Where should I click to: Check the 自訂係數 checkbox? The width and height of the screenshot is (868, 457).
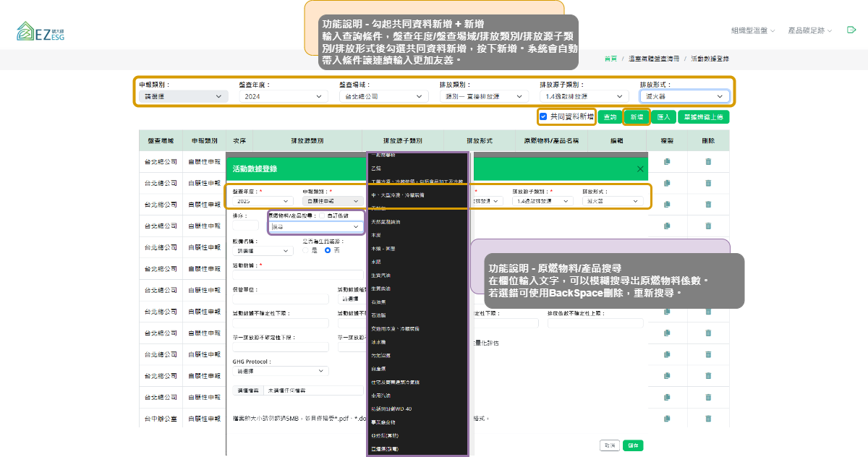323,215
